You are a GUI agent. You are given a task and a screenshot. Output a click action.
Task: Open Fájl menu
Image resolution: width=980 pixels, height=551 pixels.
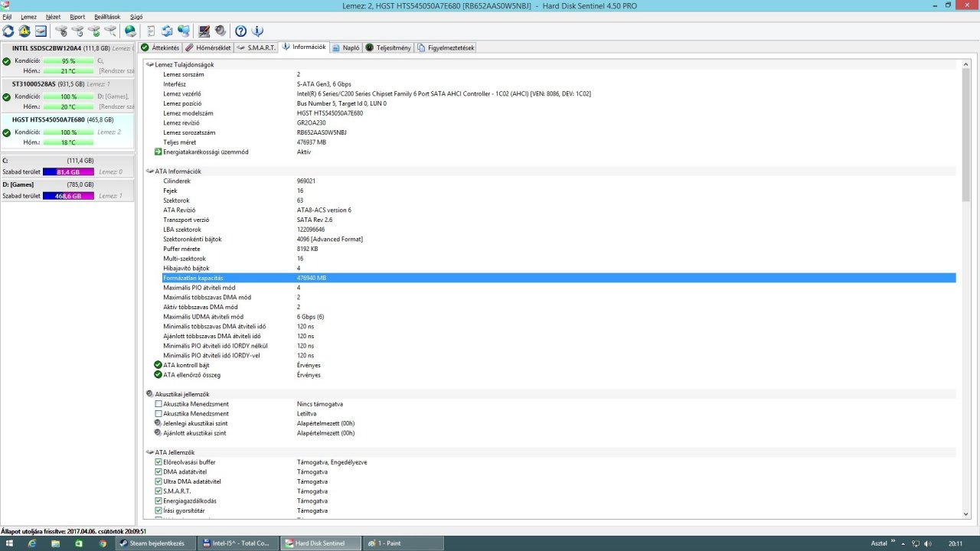coord(7,16)
